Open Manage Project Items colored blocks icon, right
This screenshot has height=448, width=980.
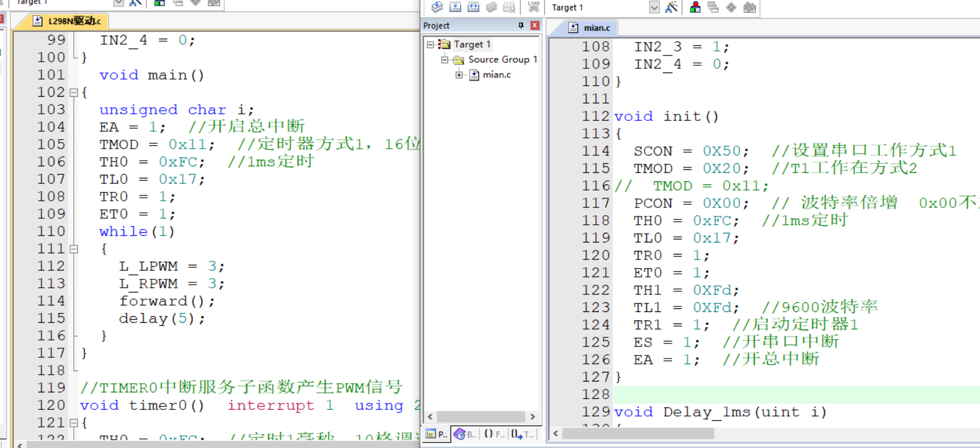click(695, 7)
